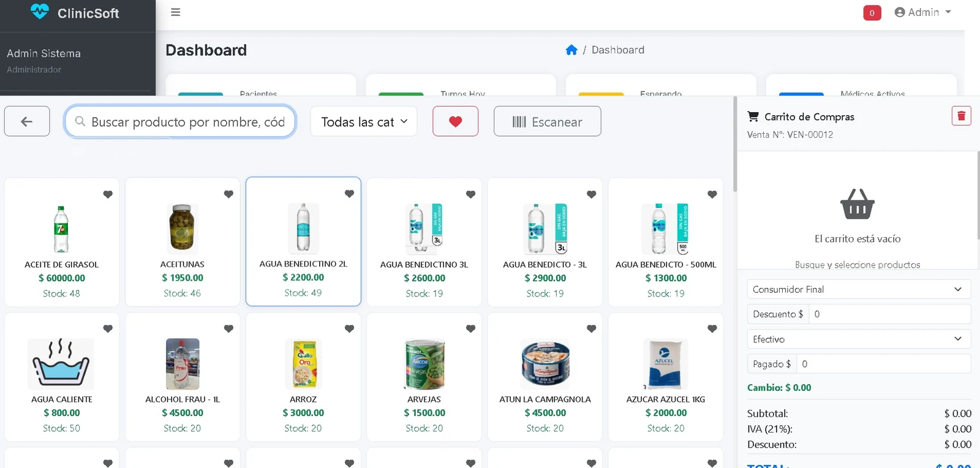The width and height of the screenshot is (980, 468).
Task: Add AGUA BENEDICTINO 2L bottle image
Action: point(303,228)
